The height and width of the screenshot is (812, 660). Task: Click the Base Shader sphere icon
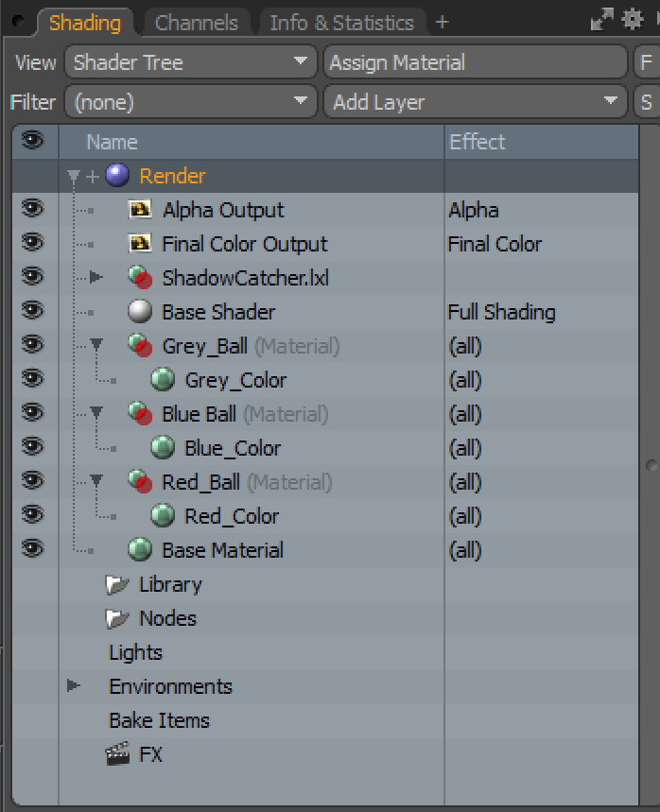(x=140, y=312)
